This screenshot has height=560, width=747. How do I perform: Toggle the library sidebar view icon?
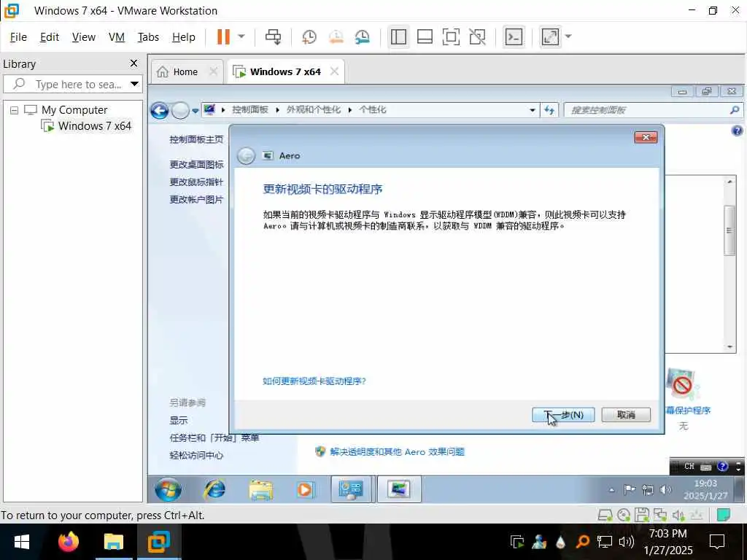398,36
